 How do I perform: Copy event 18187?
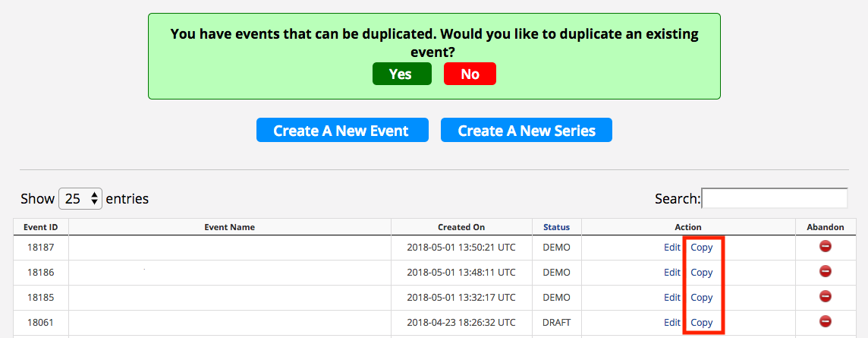pyautogui.click(x=701, y=248)
